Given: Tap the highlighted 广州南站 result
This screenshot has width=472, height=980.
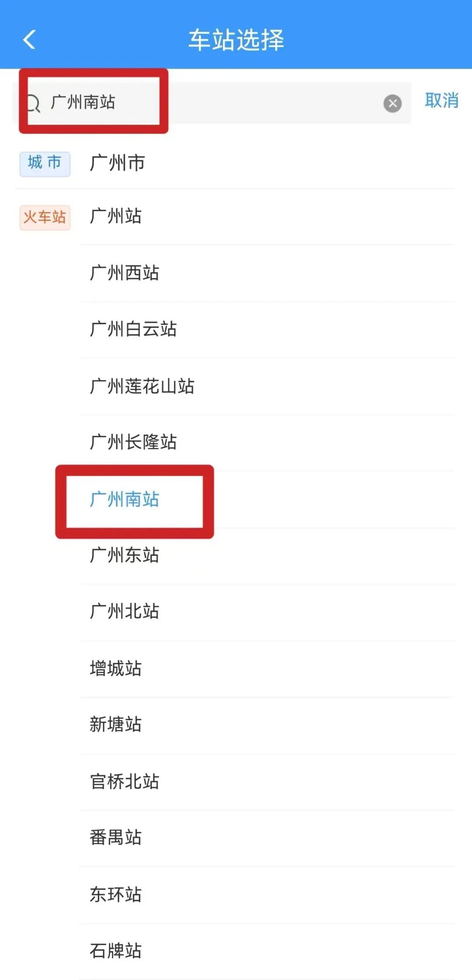Looking at the screenshot, I should (x=125, y=500).
